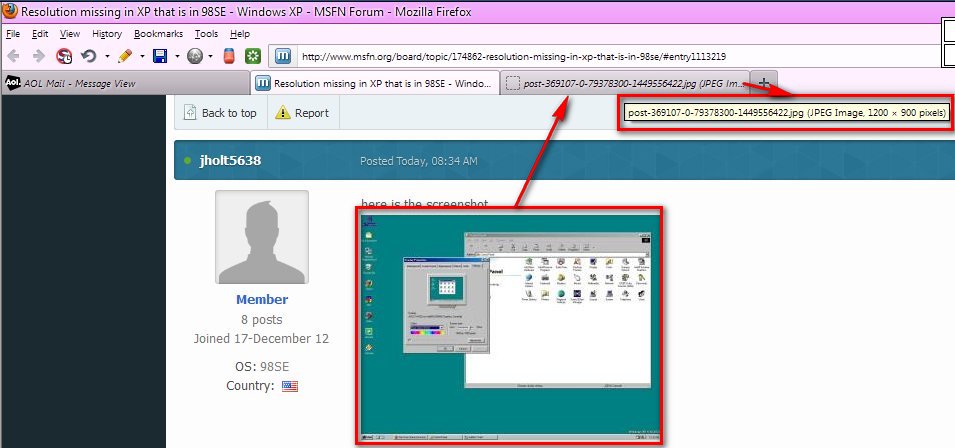955x448 pixels.
Task: Click the gray globe toolbar icon
Action: click(195, 57)
